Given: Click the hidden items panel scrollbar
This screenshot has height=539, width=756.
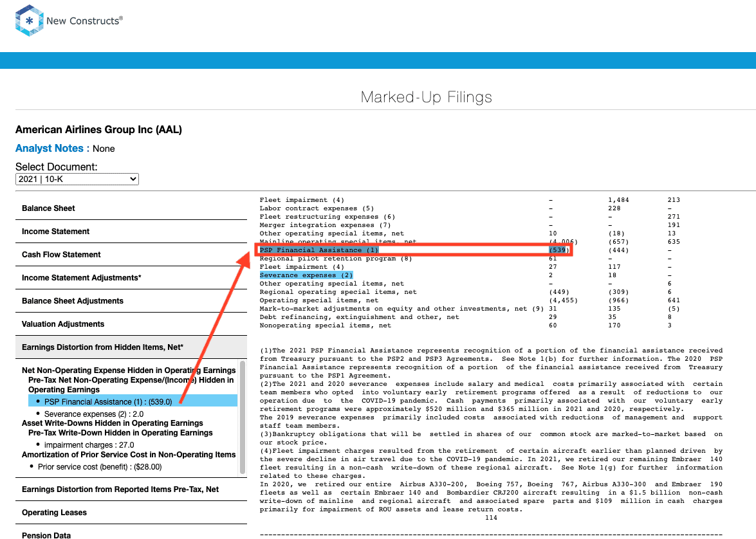Looking at the screenshot, I should [x=243, y=417].
